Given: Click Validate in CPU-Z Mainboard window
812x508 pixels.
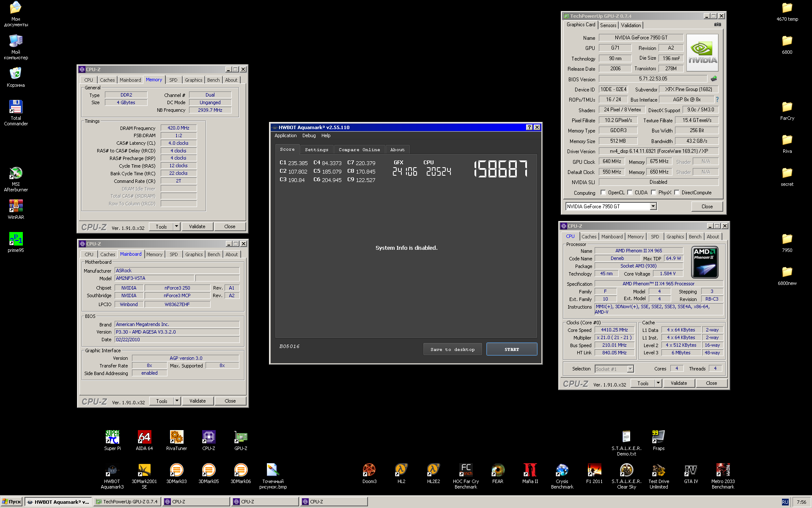Looking at the screenshot, I should [x=198, y=401].
